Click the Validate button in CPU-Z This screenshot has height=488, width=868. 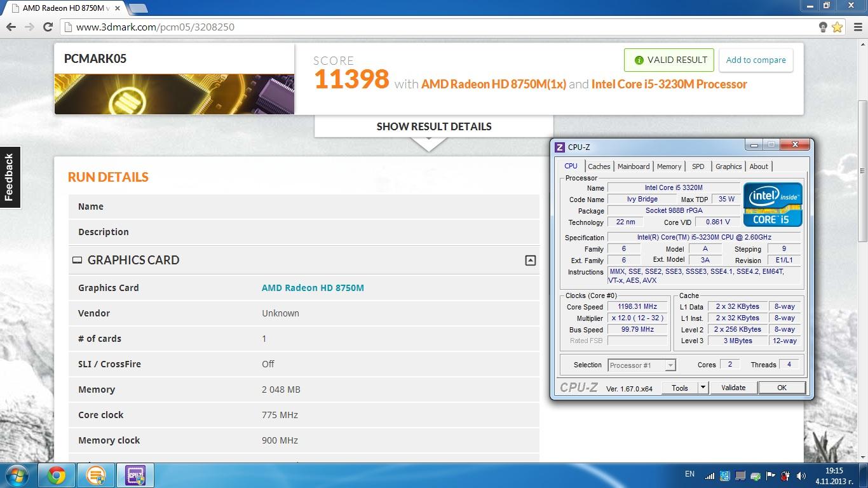tap(733, 388)
